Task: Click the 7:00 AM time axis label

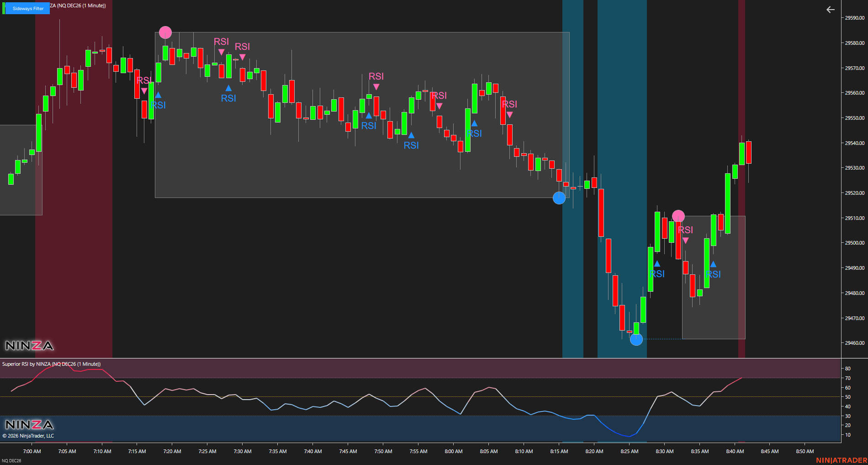Action: (x=32, y=451)
